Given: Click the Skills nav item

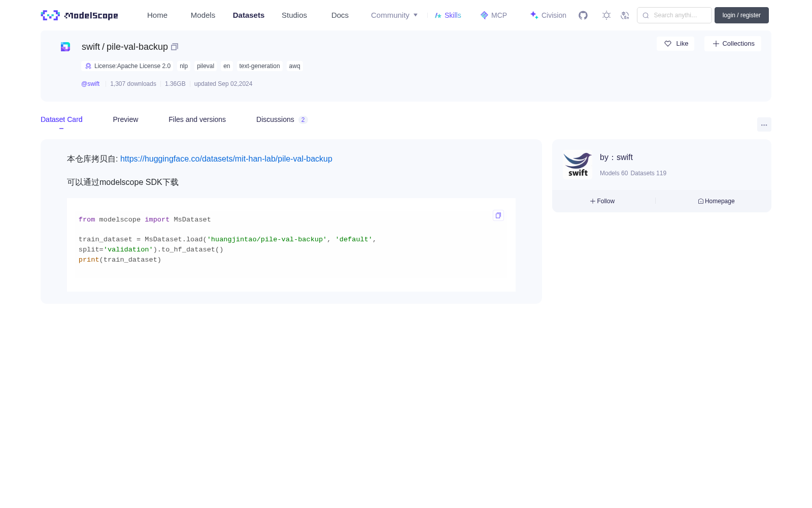Looking at the screenshot, I should [448, 15].
